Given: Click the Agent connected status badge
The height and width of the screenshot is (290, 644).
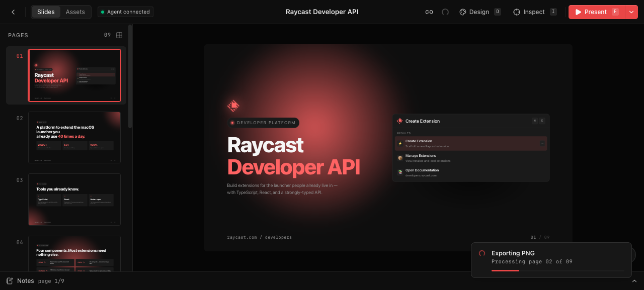Looking at the screenshot, I should tap(125, 12).
